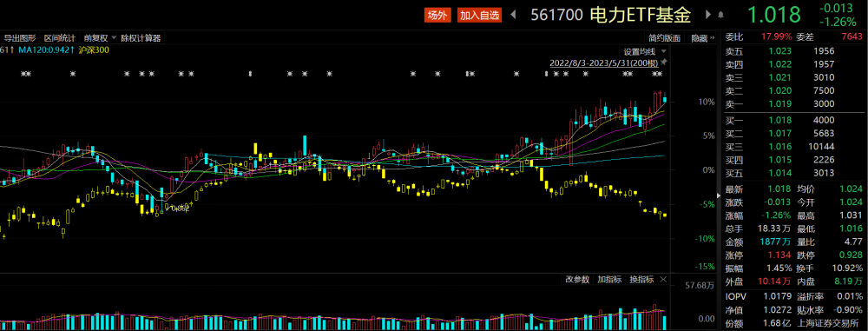868x331 pixels.
Task: Click the 均价 value 1.024
Action: click(851, 189)
